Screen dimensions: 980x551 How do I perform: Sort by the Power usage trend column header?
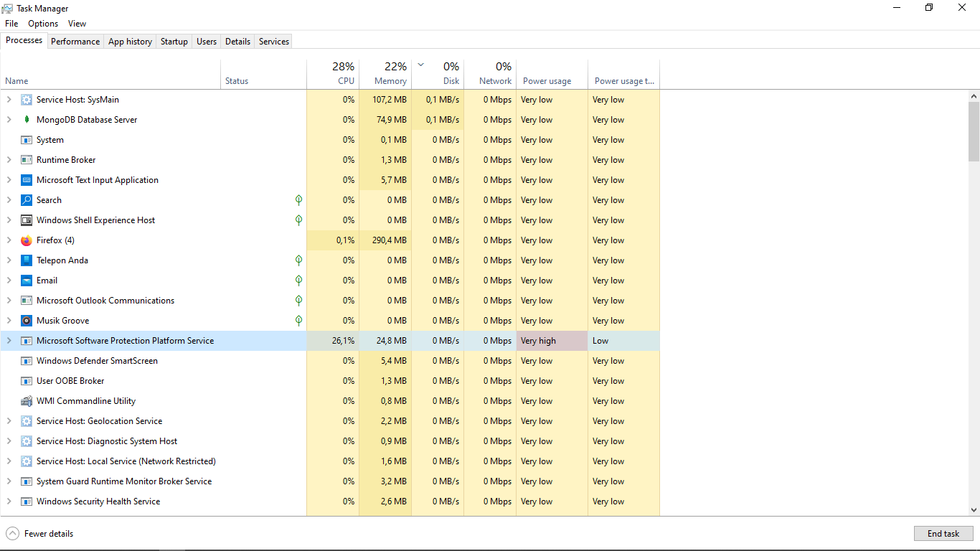(623, 74)
